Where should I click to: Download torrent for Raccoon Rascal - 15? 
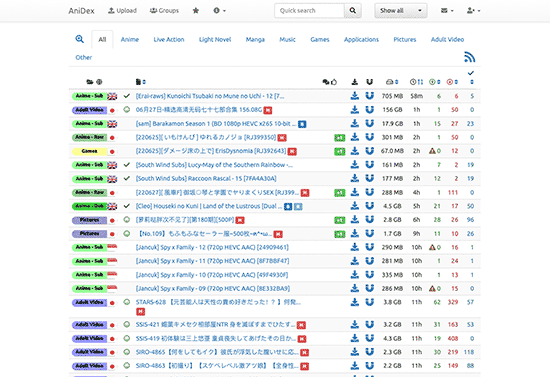click(x=355, y=179)
